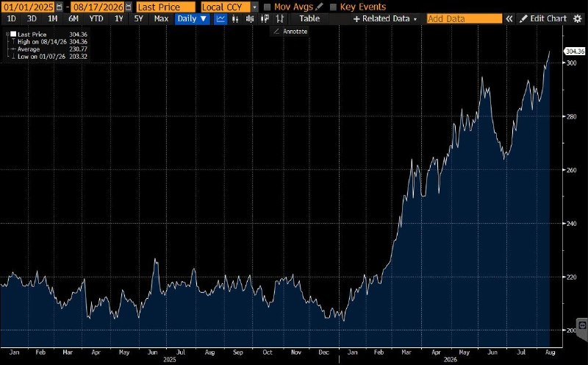Click the 280 y-axis label
The width and height of the screenshot is (588, 365).
tap(572, 116)
